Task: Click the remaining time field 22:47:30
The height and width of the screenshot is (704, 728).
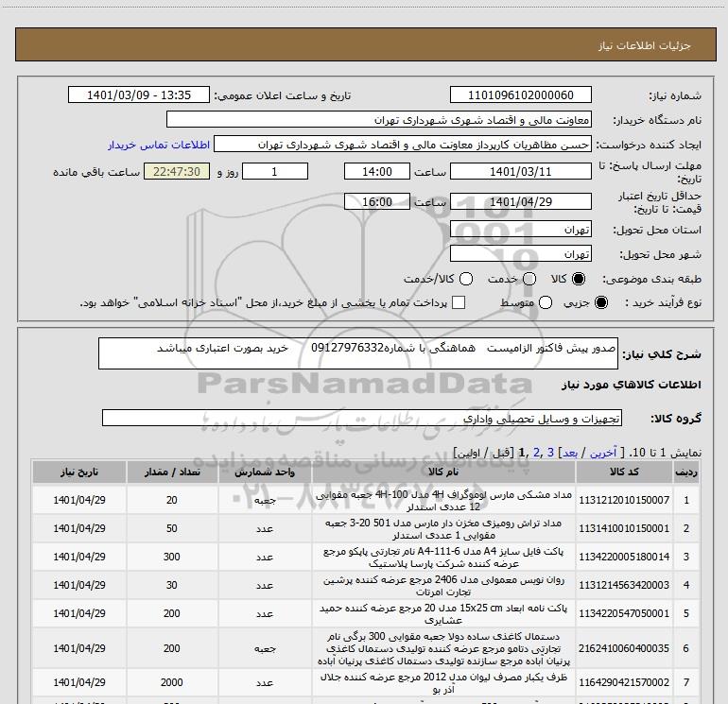Action: 177,171
